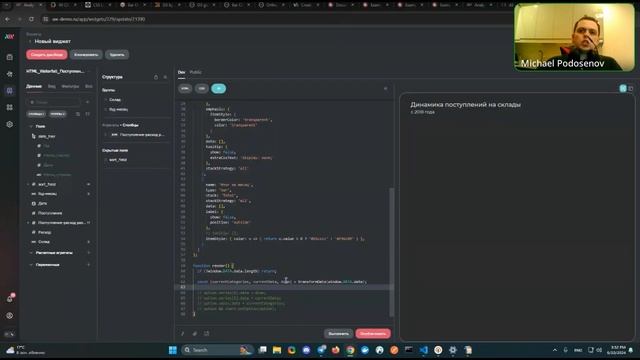Toggle the theme switch at sidebar bottom

9,334
